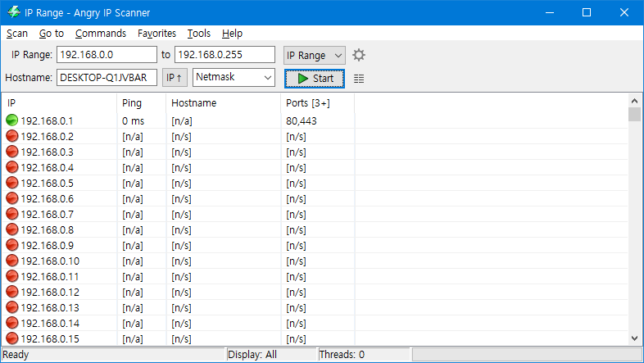Click the vertical scrollbar thumb
This screenshot has width=644, height=363.
(x=634, y=114)
